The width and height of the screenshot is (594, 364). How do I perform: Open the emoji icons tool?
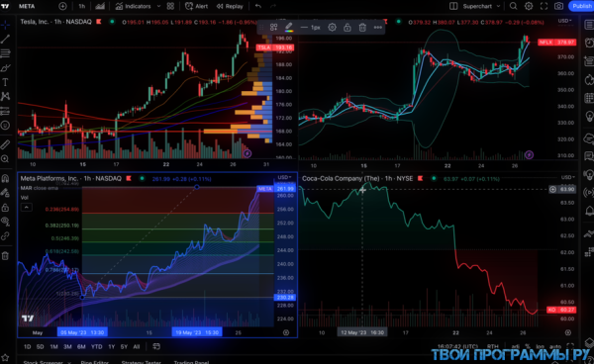coord(5,126)
